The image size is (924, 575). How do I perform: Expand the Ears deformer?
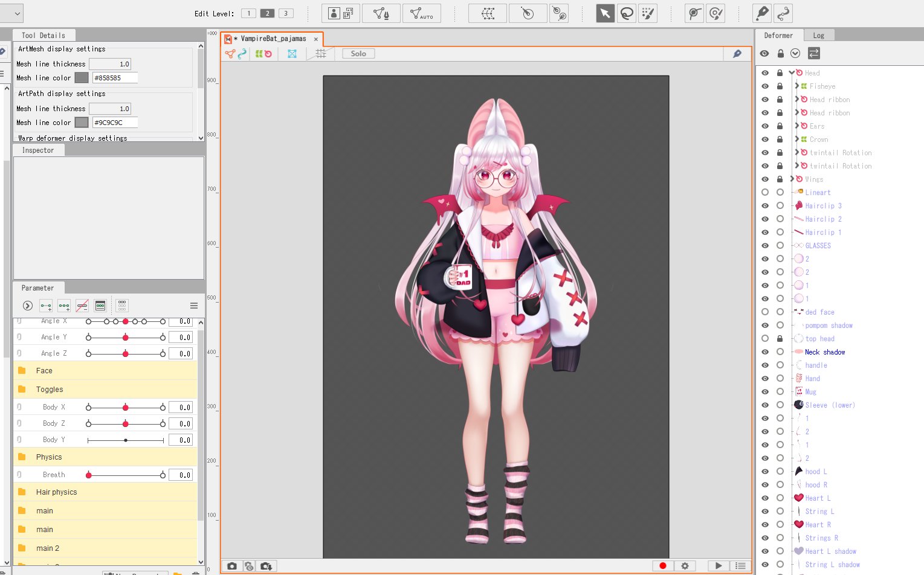796,126
